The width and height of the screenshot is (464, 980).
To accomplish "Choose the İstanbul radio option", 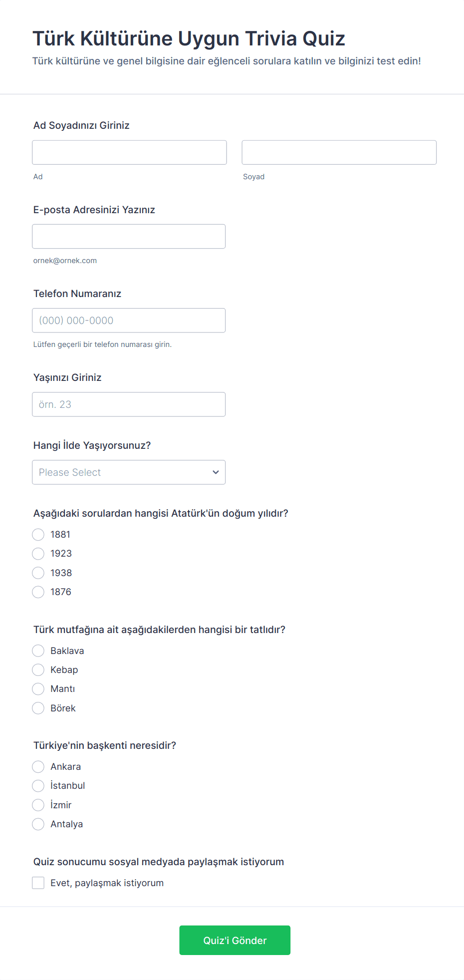I will click(38, 786).
